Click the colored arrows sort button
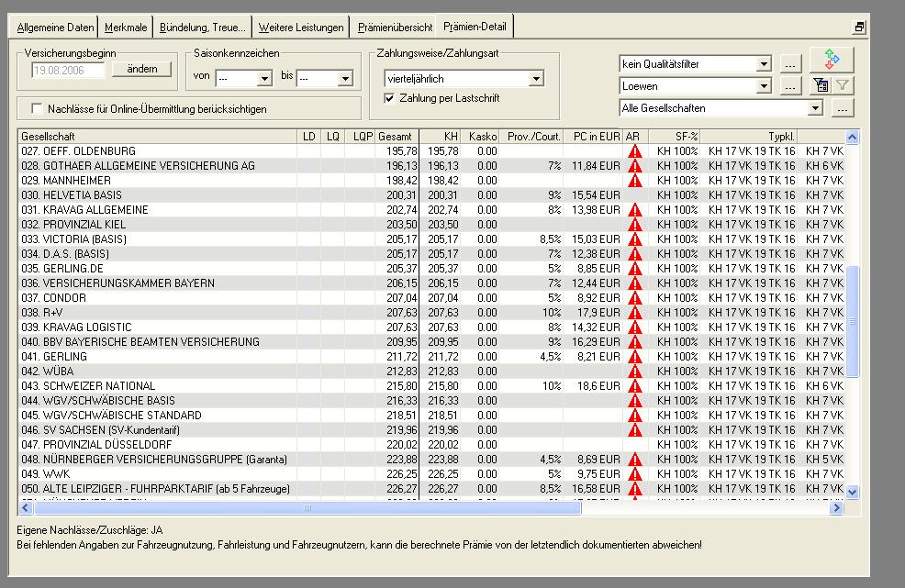The image size is (905, 588). point(832,61)
